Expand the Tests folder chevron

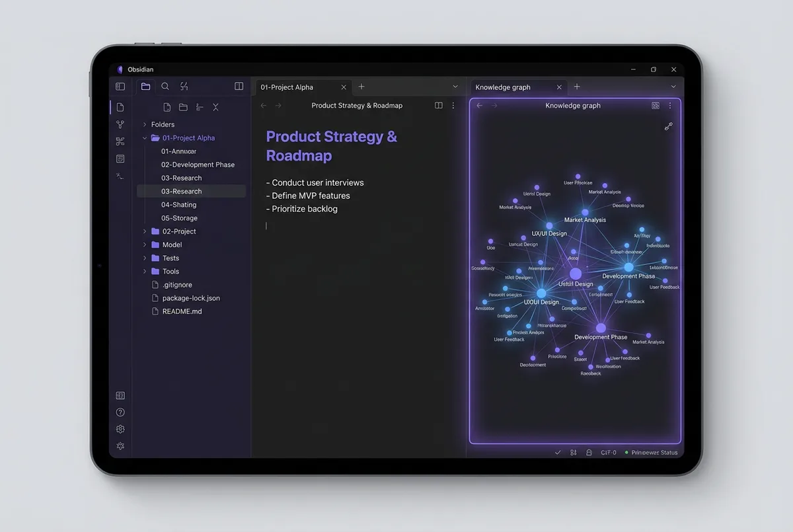[x=145, y=258]
